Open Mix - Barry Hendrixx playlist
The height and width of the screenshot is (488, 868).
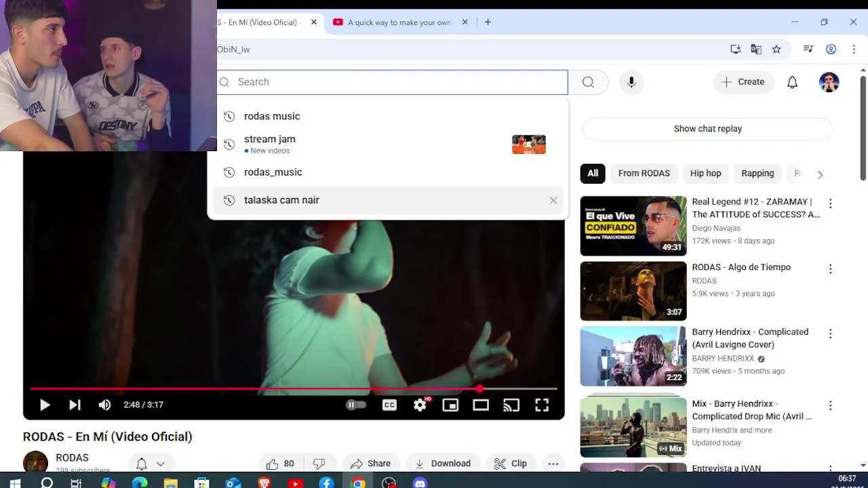633,427
